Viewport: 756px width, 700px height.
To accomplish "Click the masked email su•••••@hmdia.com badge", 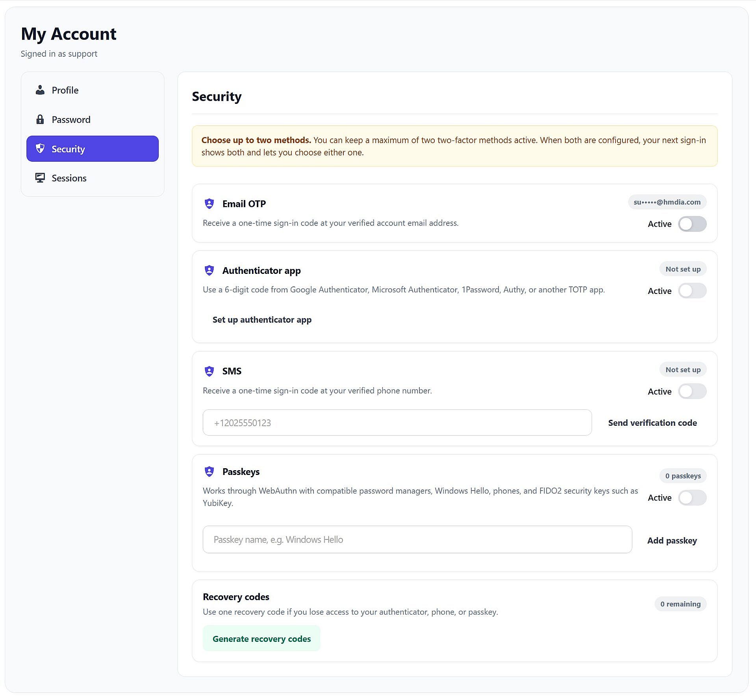I will click(667, 202).
